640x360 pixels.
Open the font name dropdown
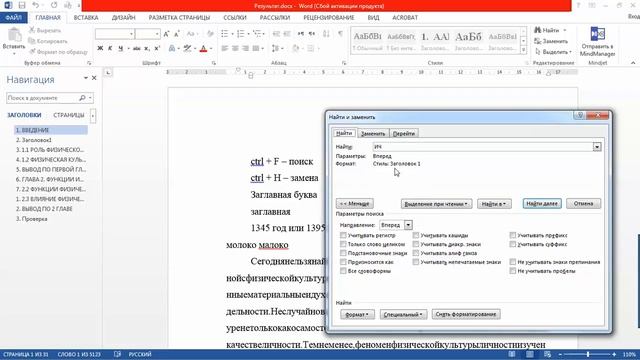[x=131, y=34]
